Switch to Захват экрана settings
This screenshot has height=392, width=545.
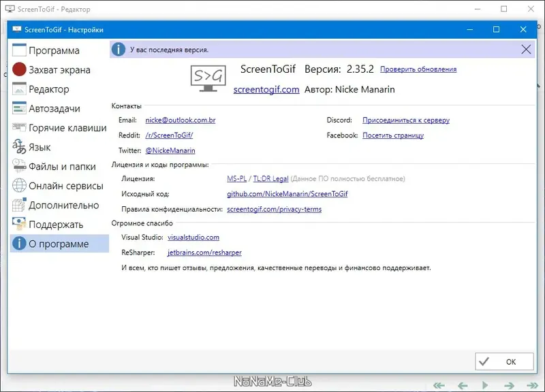coord(59,69)
